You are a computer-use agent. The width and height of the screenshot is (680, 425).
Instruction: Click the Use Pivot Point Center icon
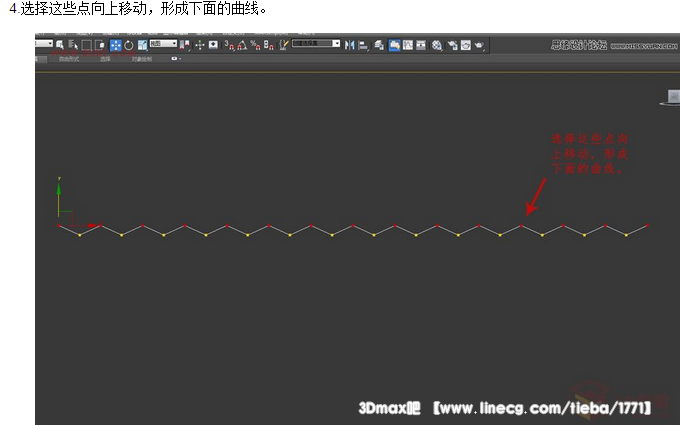point(185,45)
